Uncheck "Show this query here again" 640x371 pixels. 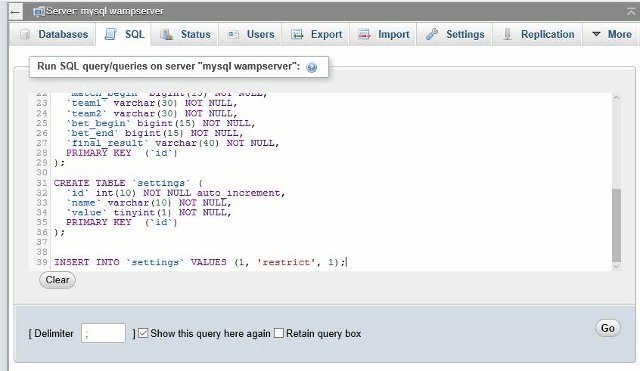tap(143, 333)
